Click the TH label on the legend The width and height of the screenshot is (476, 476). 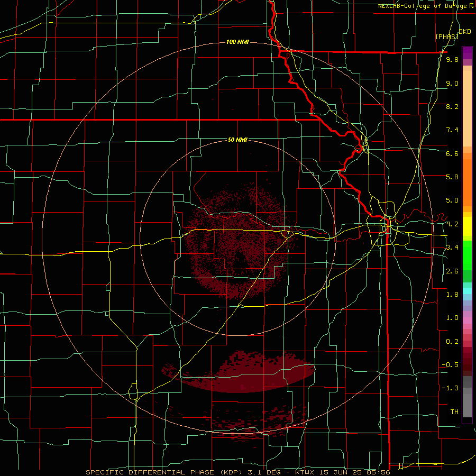(x=454, y=411)
